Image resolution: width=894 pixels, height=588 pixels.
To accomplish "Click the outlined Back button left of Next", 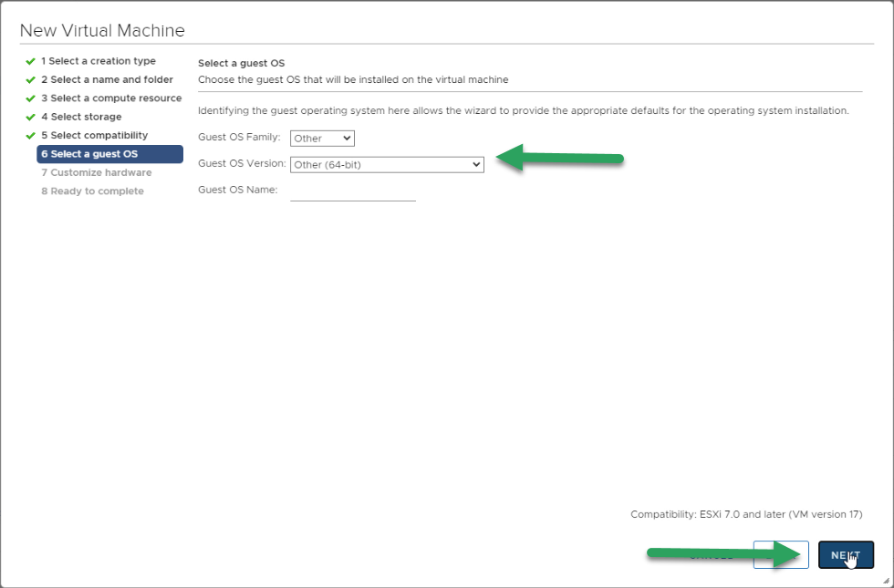I will tap(781, 555).
